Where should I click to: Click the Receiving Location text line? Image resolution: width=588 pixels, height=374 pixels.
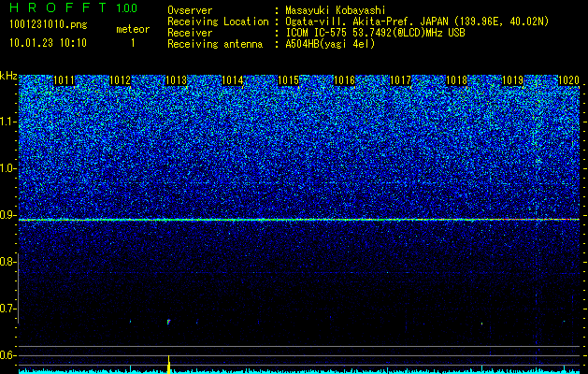(358, 22)
